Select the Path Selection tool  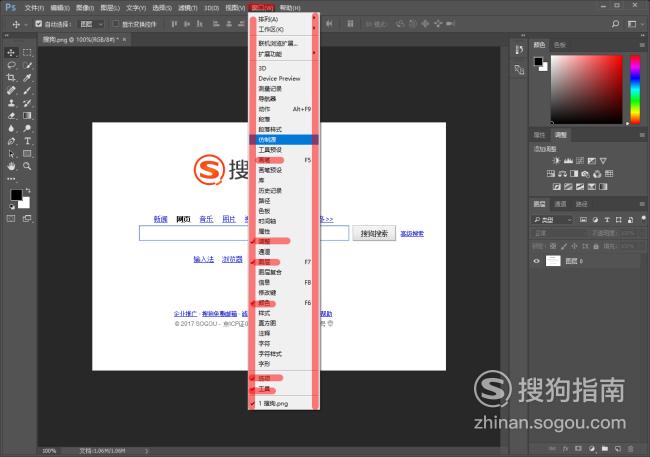(x=11, y=153)
